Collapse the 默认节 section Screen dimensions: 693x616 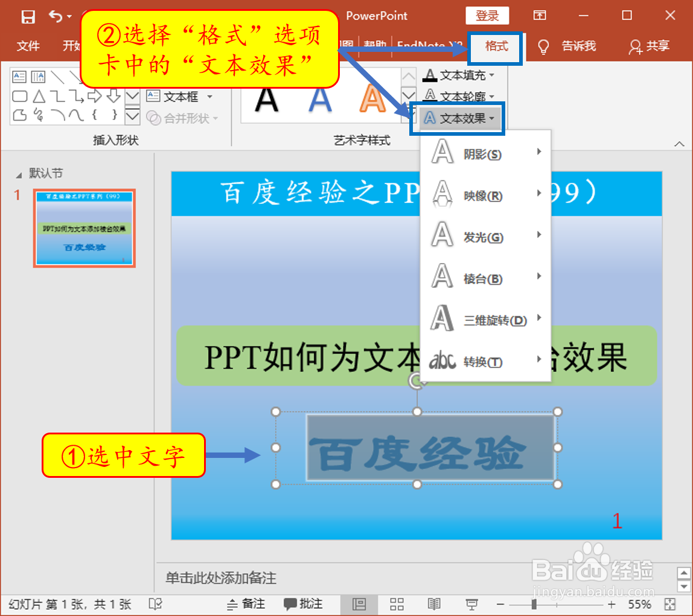coord(19,176)
